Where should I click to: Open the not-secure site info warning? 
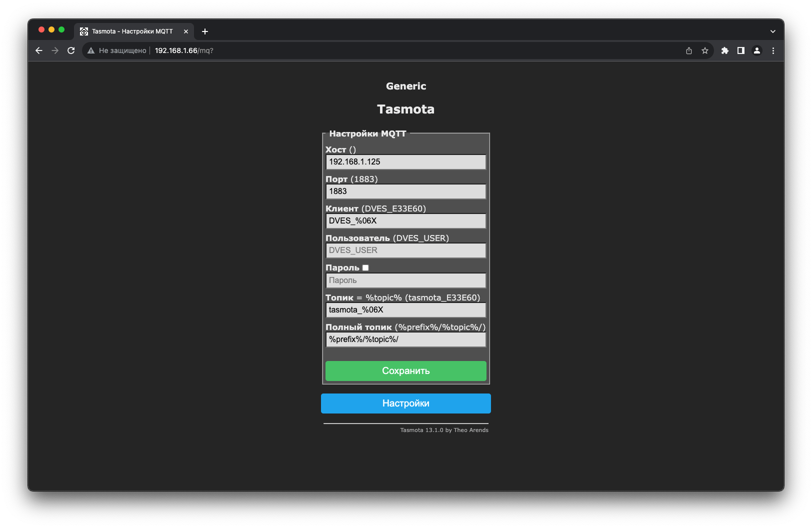91,50
